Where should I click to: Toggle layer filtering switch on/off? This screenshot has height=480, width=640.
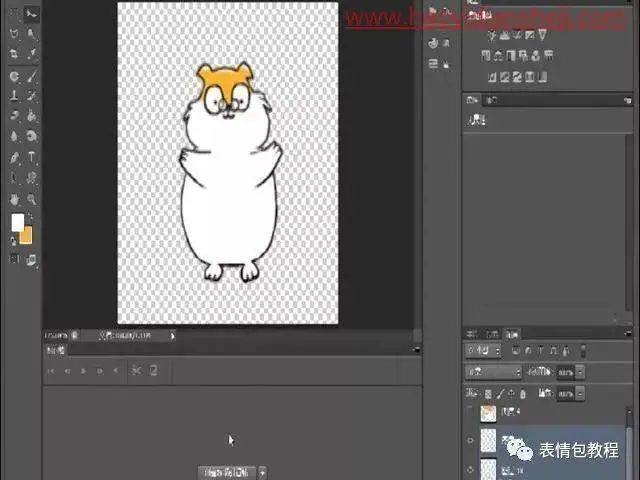point(583,351)
